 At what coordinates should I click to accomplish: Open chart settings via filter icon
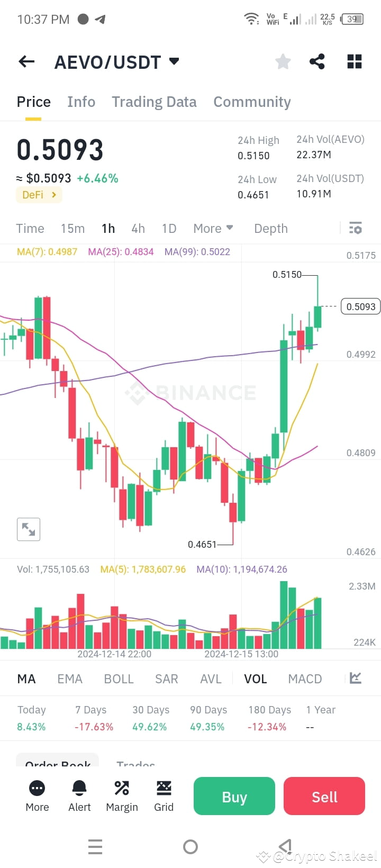(x=356, y=228)
